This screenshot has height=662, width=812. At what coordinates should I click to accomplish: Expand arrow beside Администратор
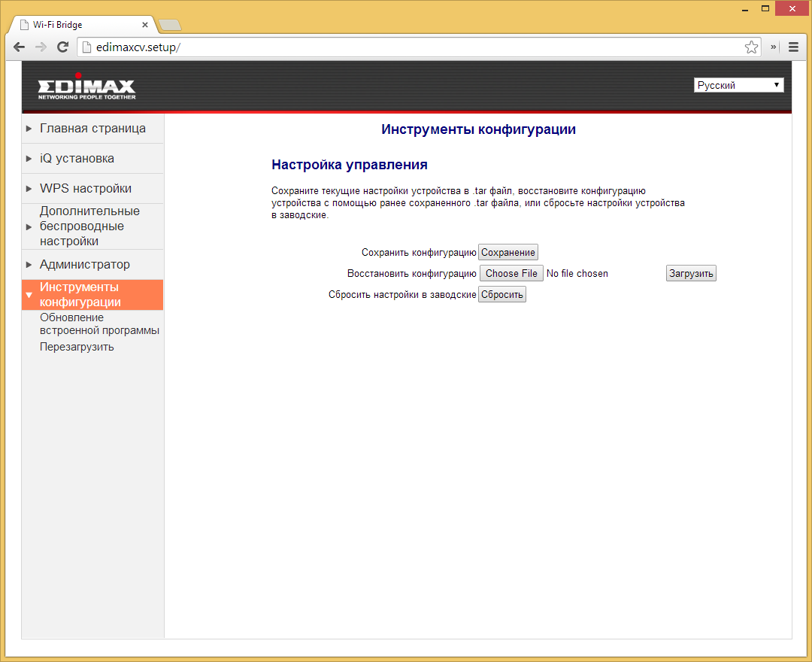click(29, 265)
